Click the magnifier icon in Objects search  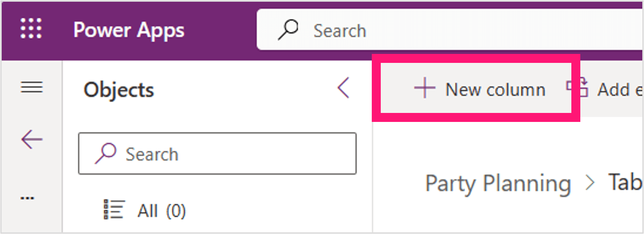tap(106, 154)
